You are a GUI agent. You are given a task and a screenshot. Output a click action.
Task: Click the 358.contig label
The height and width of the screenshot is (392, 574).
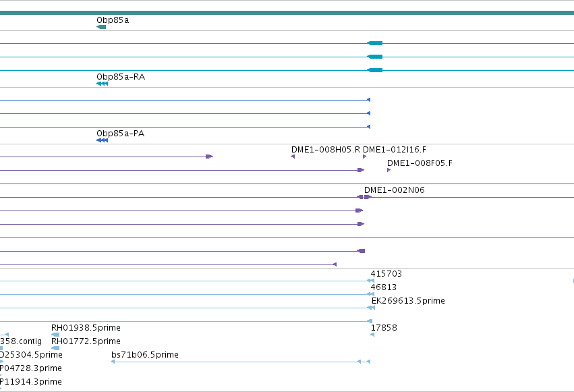[21, 341]
